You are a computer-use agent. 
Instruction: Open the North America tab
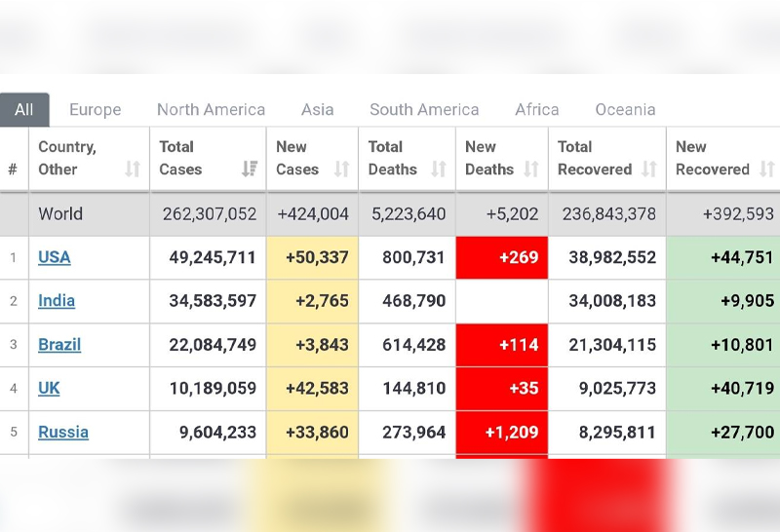click(x=211, y=110)
